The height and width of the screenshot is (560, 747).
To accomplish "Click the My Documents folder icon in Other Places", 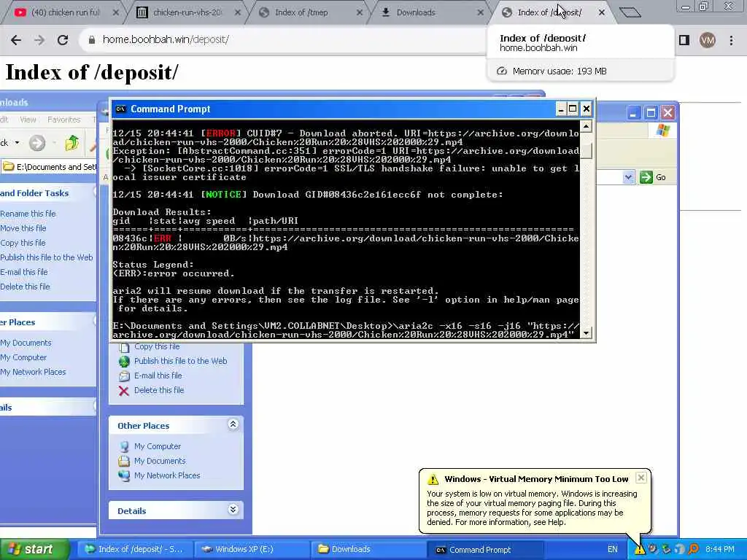I will 124,461.
